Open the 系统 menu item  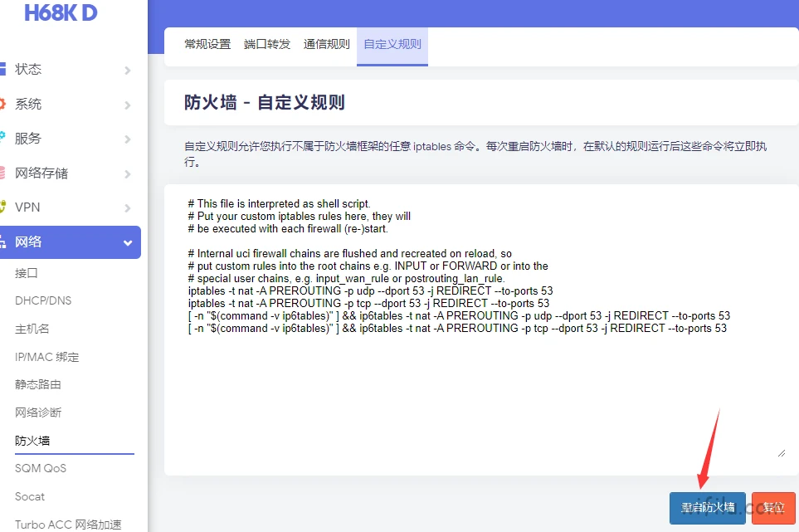coord(28,104)
